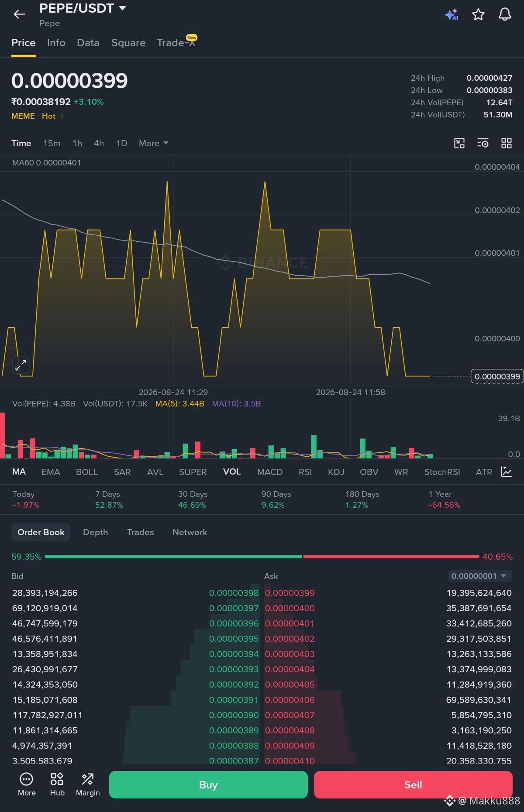This screenshot has width=524, height=812.
Task: Click bid amount 117,782,927,011
Action: point(47,715)
